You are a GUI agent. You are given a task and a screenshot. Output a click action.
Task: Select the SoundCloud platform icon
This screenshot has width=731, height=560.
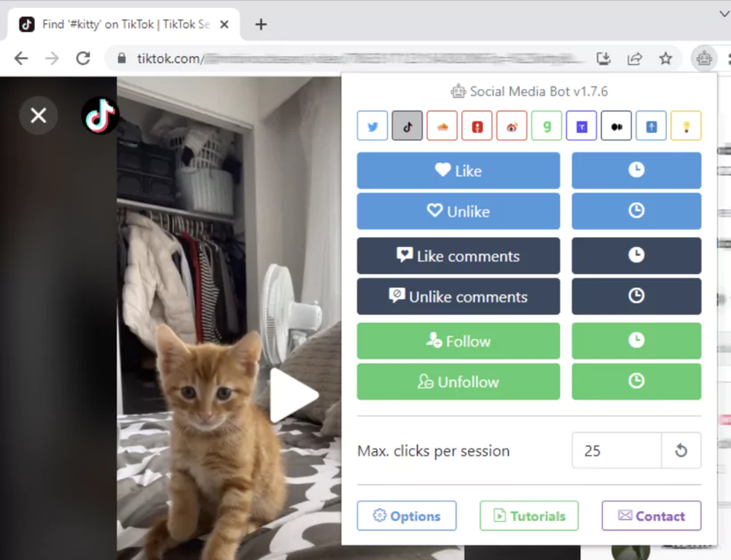(442, 125)
